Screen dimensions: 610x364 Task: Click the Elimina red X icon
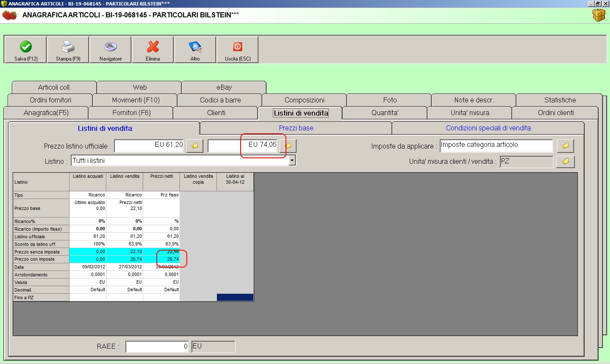pyautogui.click(x=153, y=47)
